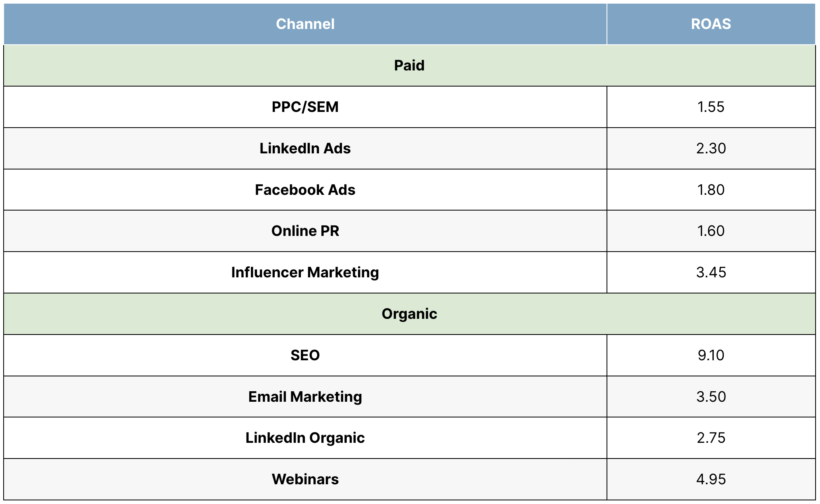Click the Channel column header

tap(305, 24)
